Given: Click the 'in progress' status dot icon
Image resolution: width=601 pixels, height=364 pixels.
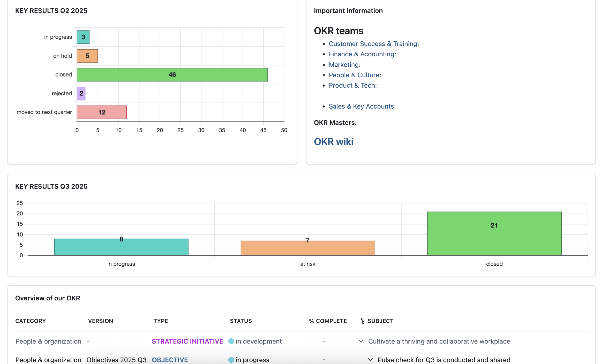Looking at the screenshot, I should coord(231,360).
